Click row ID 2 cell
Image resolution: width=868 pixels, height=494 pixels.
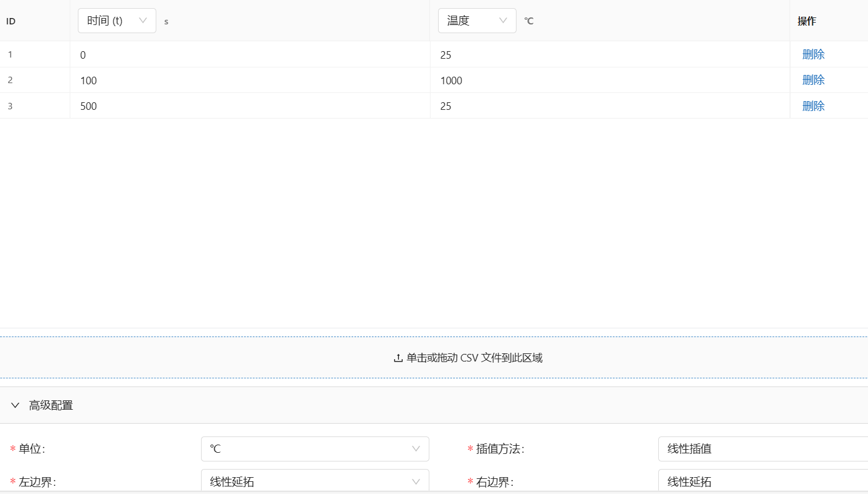coord(35,80)
